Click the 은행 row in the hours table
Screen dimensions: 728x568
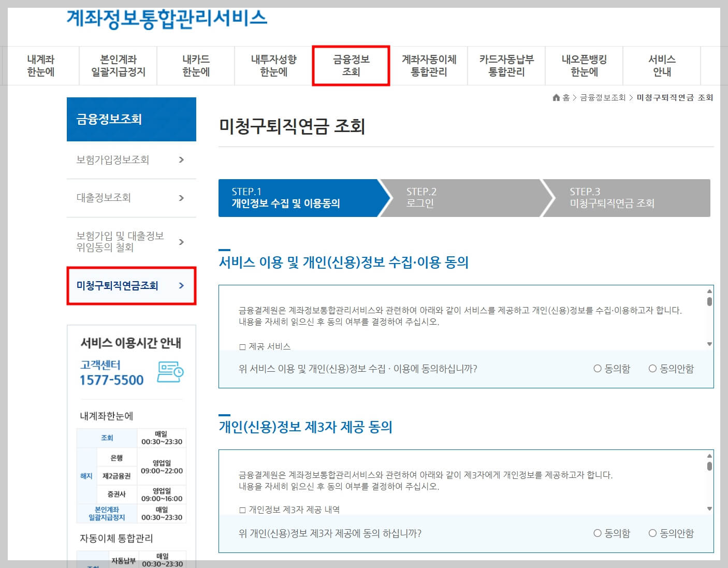117,458
